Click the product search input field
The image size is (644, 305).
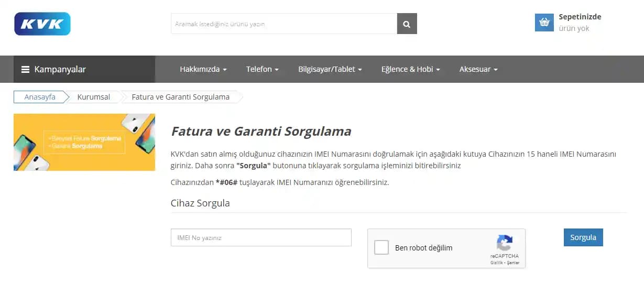pos(283,24)
